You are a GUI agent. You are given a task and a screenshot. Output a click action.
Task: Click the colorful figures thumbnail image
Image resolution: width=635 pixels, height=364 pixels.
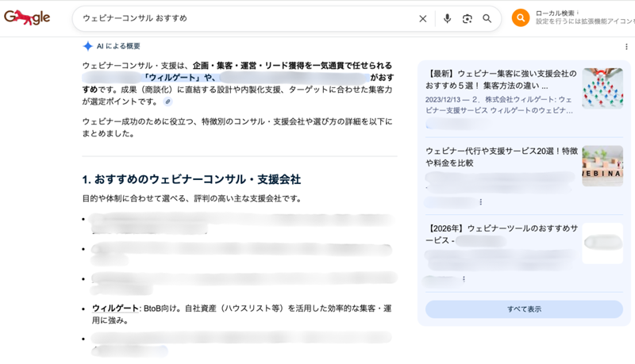click(x=602, y=88)
